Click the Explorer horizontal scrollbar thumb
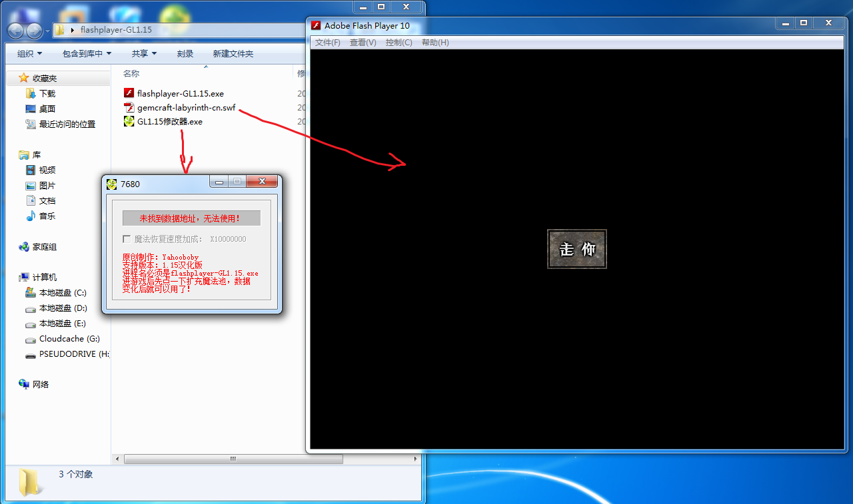This screenshot has width=853, height=504. coord(233,459)
